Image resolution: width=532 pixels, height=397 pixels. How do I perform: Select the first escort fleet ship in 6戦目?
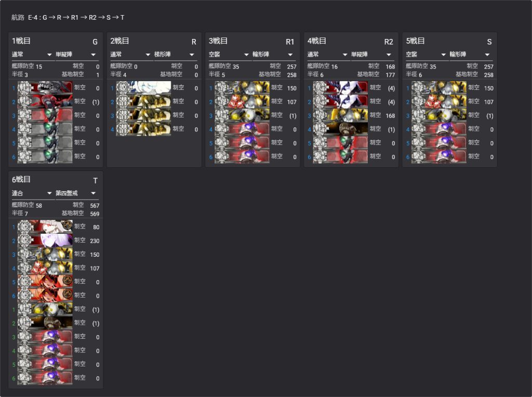click(x=45, y=309)
